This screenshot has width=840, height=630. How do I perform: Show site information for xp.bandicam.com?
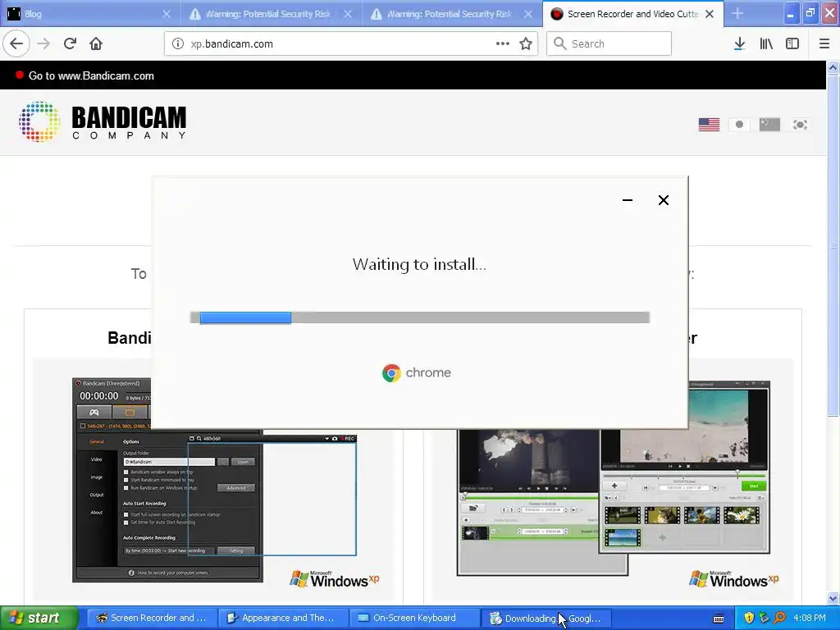[x=178, y=44]
